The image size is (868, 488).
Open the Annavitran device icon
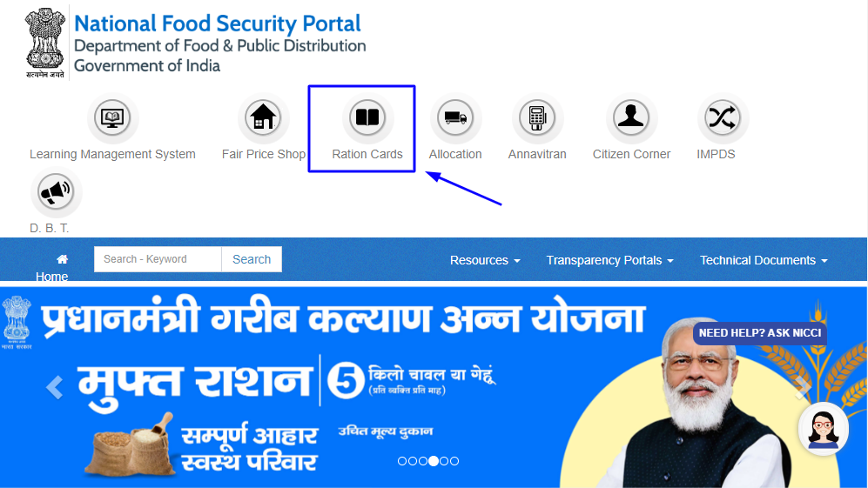pyautogui.click(x=537, y=117)
